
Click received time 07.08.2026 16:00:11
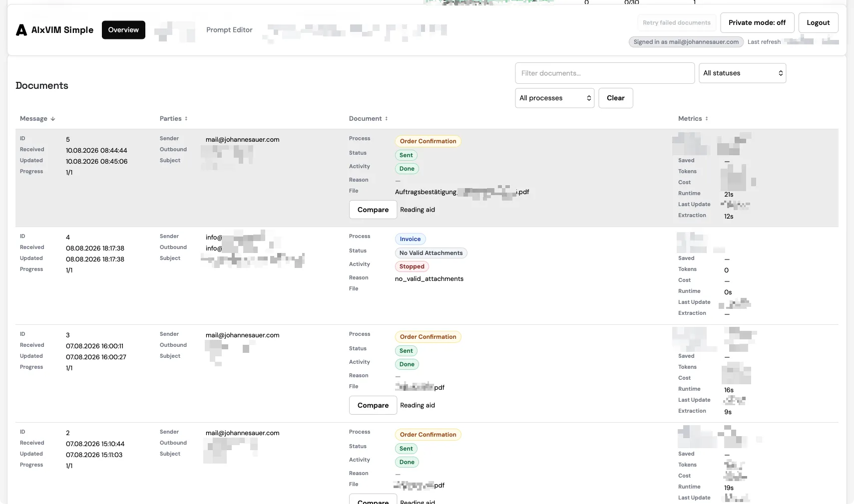click(94, 346)
